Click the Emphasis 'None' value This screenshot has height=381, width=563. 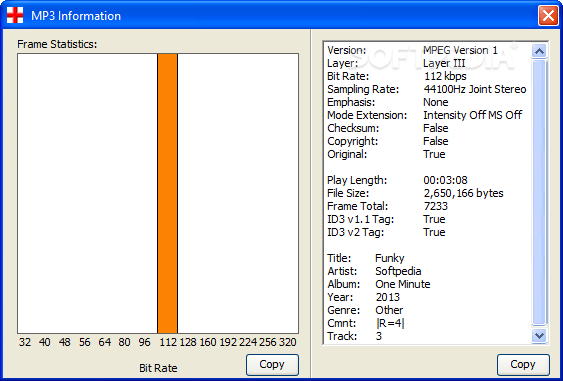[x=436, y=102]
